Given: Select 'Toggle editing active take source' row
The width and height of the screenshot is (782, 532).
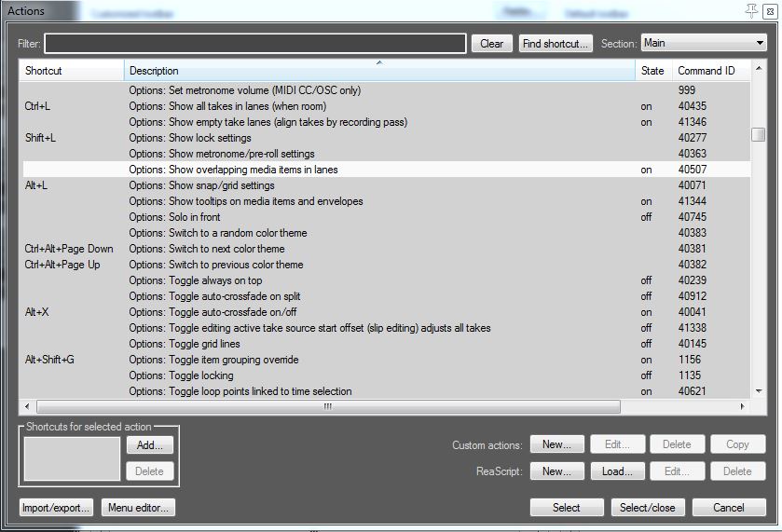Looking at the screenshot, I should [x=387, y=328].
